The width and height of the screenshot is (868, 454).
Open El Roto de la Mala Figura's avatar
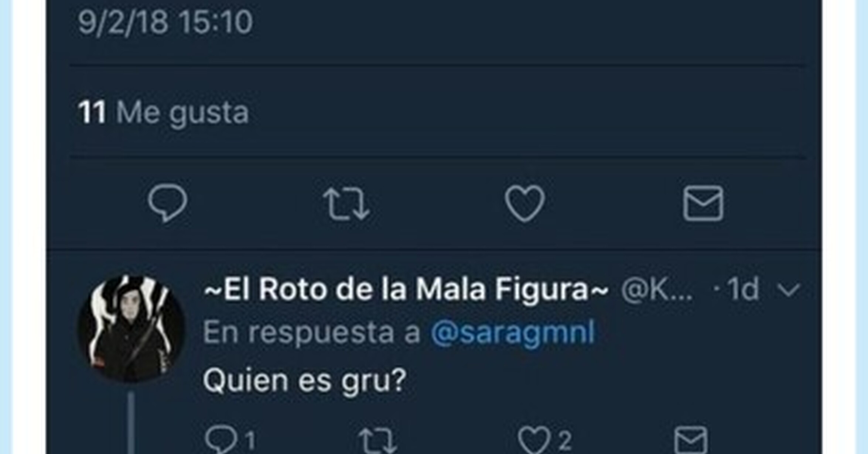131,329
